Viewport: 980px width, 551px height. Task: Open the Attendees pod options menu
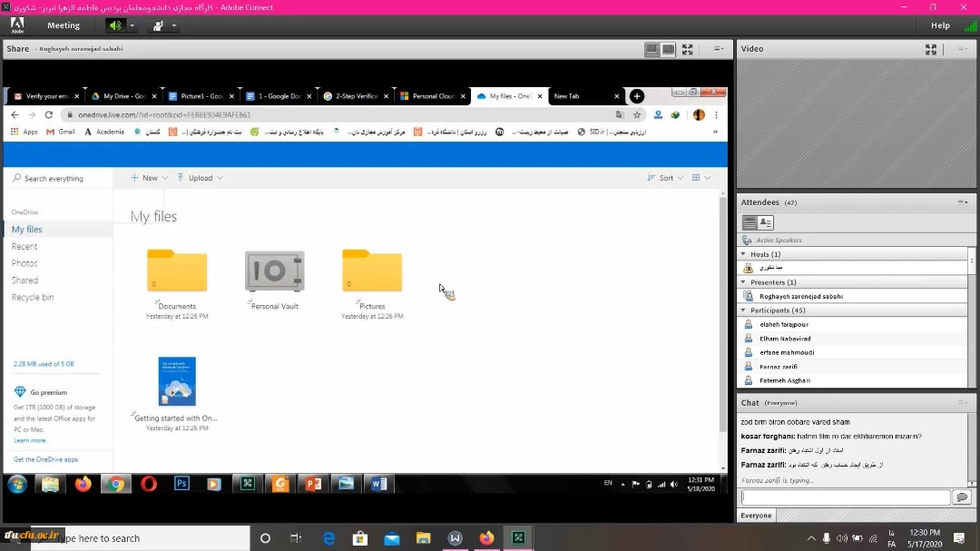[x=963, y=202]
